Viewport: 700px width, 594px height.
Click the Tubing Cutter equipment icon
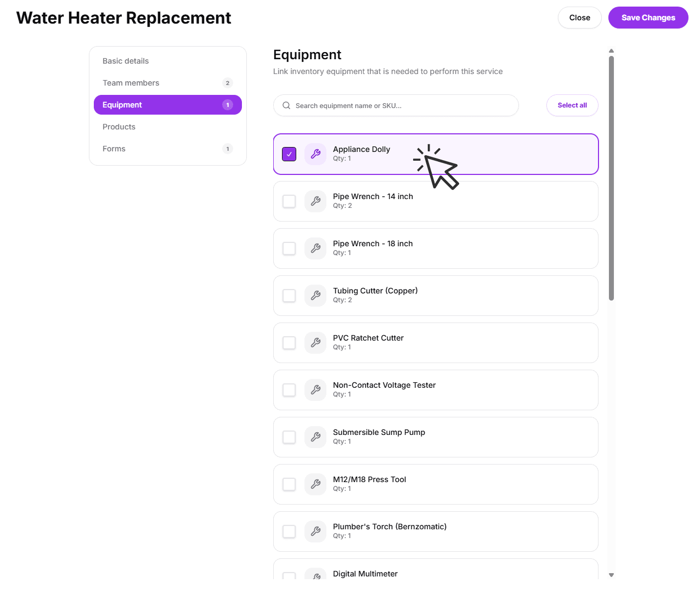[x=315, y=296]
